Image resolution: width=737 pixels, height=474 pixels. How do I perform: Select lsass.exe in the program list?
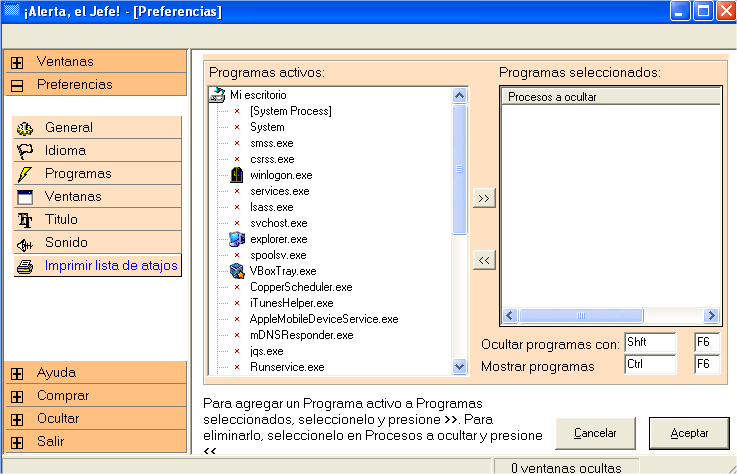tap(272, 207)
